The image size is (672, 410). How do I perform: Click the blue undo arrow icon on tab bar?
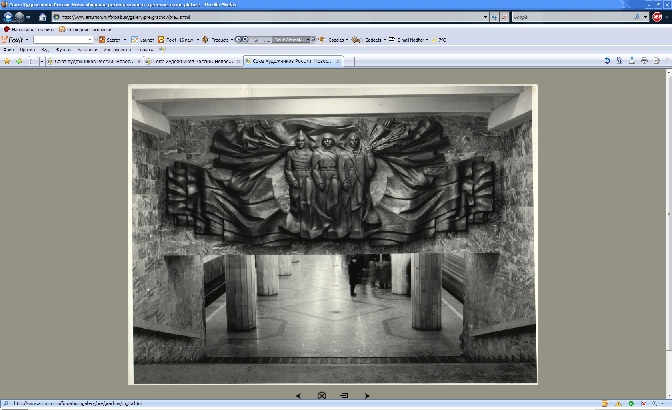(607, 60)
